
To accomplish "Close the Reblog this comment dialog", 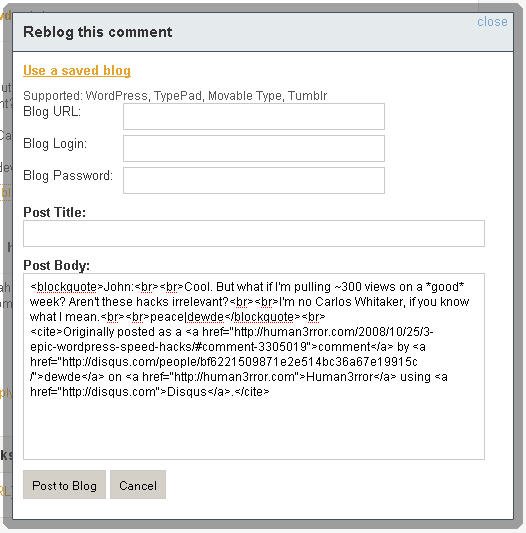I will coord(492,22).
